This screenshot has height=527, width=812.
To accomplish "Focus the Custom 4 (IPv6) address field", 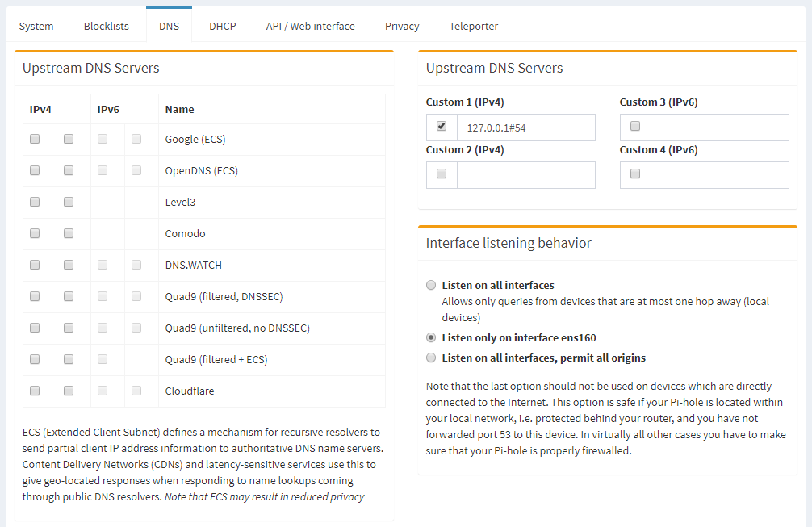I will [720, 175].
